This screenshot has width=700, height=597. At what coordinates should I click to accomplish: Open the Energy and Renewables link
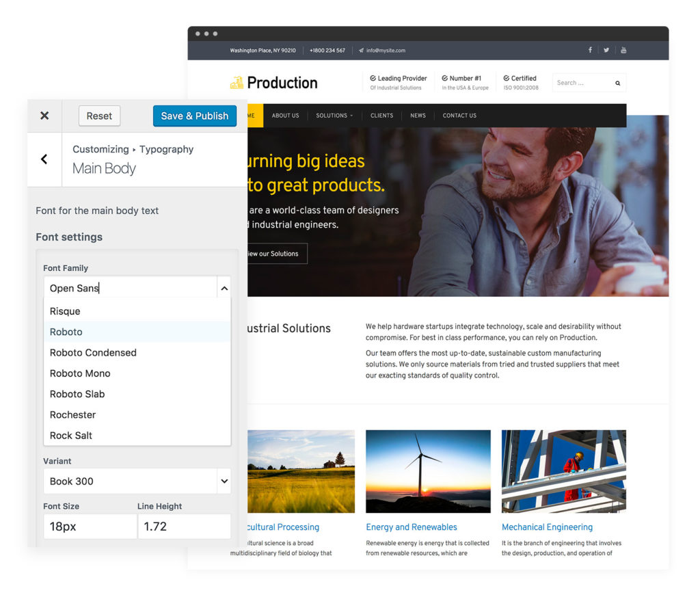point(411,527)
